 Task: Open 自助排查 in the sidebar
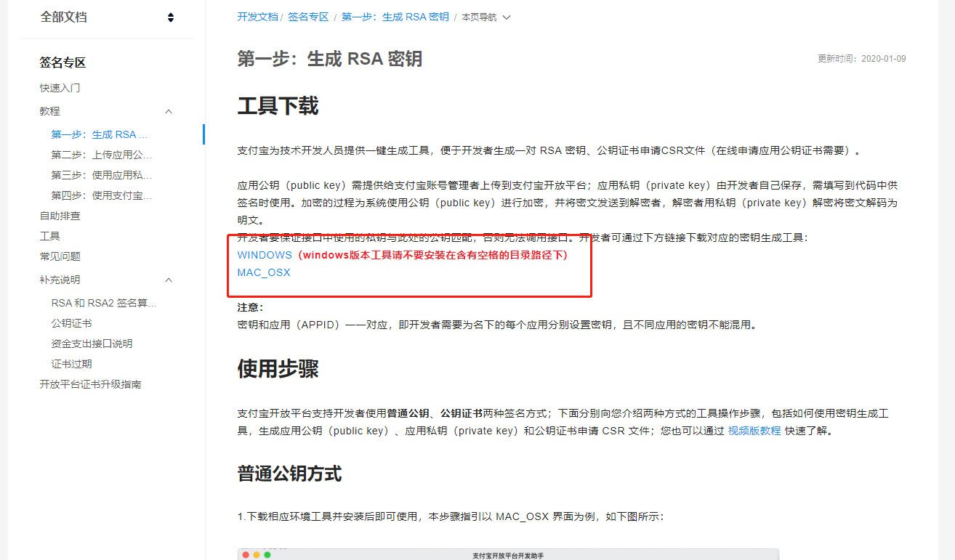coord(60,216)
